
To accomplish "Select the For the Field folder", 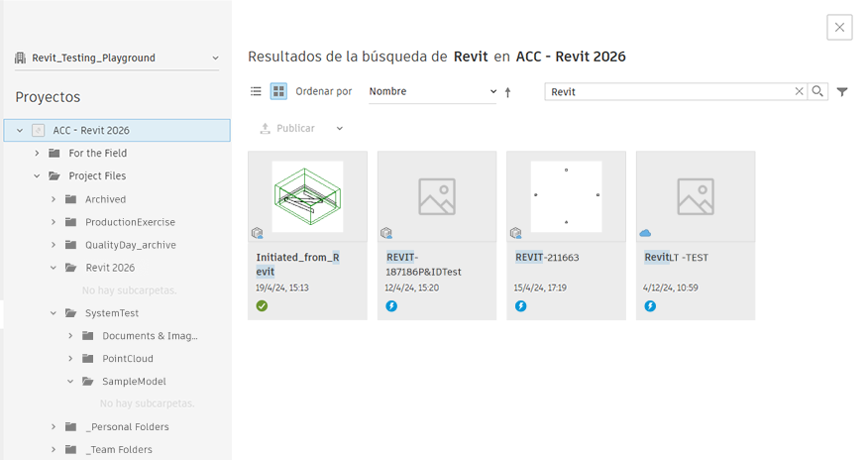I will click(97, 154).
